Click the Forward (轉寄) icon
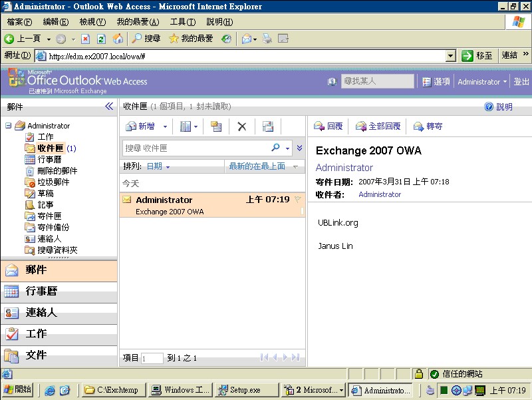Image resolution: width=532 pixels, height=400 pixels. click(419, 126)
